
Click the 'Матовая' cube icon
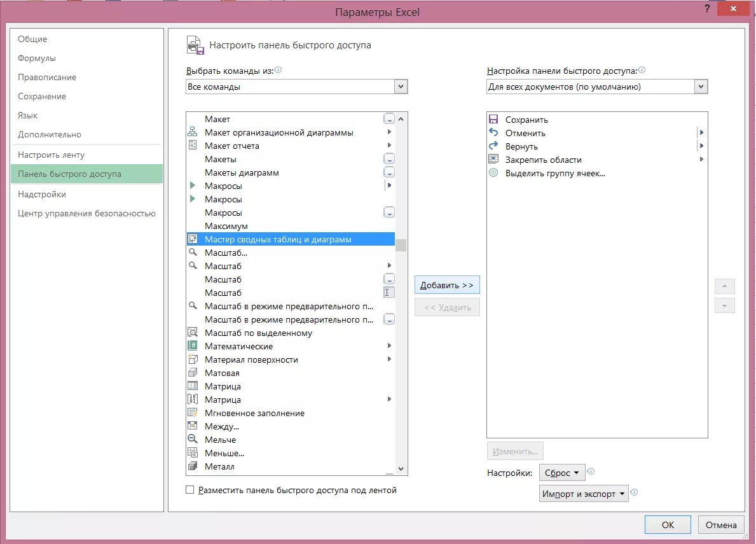tap(193, 372)
